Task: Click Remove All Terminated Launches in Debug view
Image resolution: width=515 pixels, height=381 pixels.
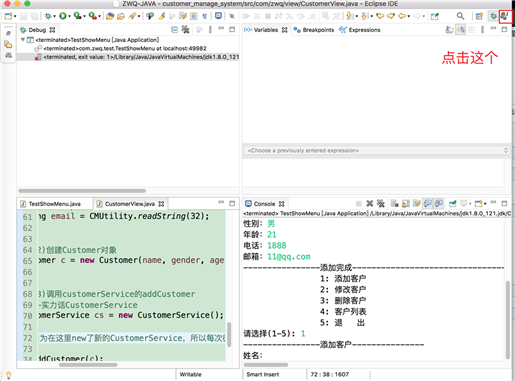Action: tap(185, 30)
